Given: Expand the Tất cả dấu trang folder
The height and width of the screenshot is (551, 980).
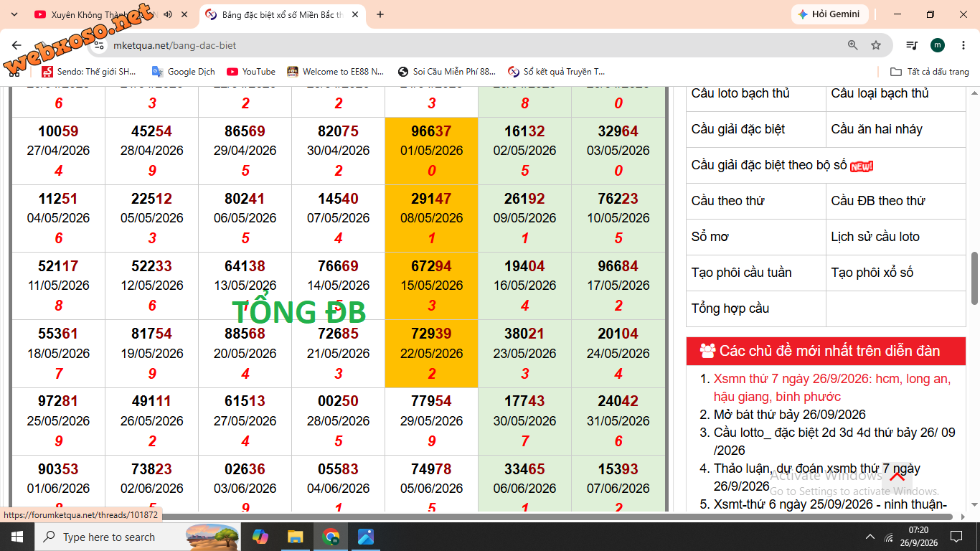Looking at the screenshot, I should pos(930,72).
